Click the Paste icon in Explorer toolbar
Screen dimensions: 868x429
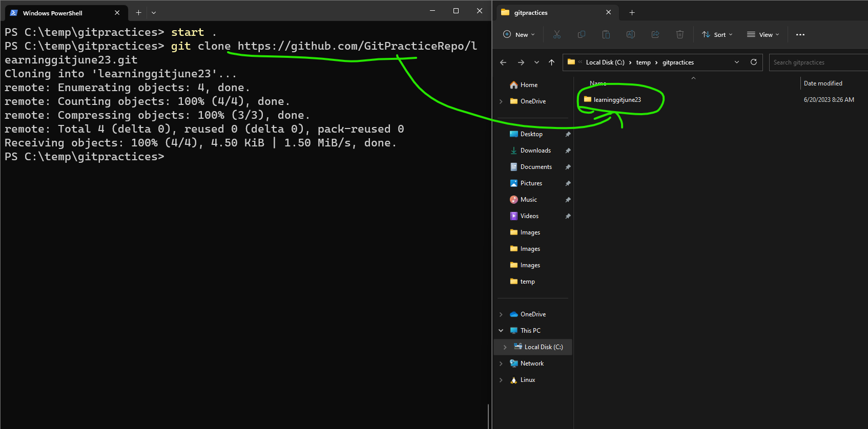tap(606, 34)
